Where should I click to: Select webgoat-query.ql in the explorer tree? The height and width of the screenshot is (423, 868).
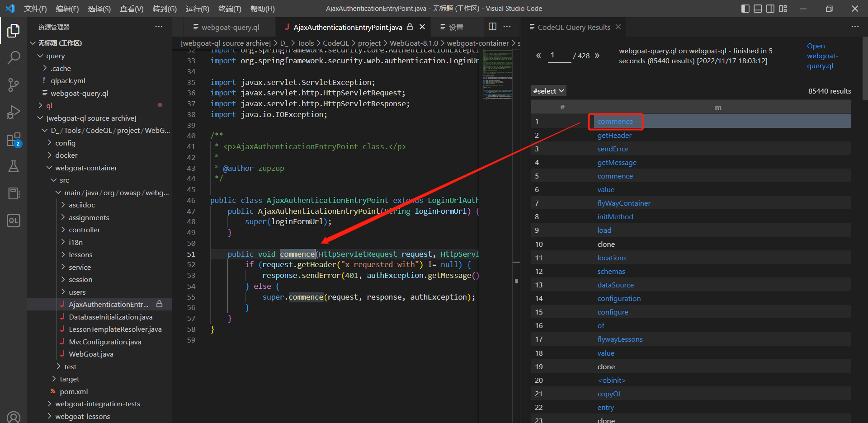(79, 93)
